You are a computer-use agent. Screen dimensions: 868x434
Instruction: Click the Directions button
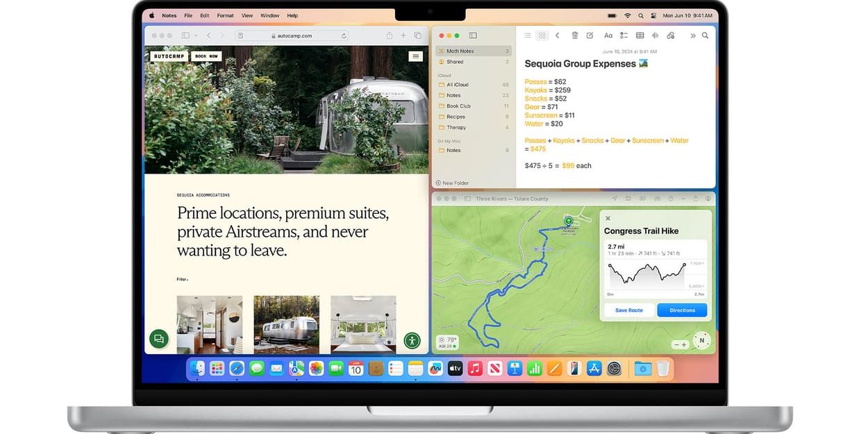coord(682,310)
